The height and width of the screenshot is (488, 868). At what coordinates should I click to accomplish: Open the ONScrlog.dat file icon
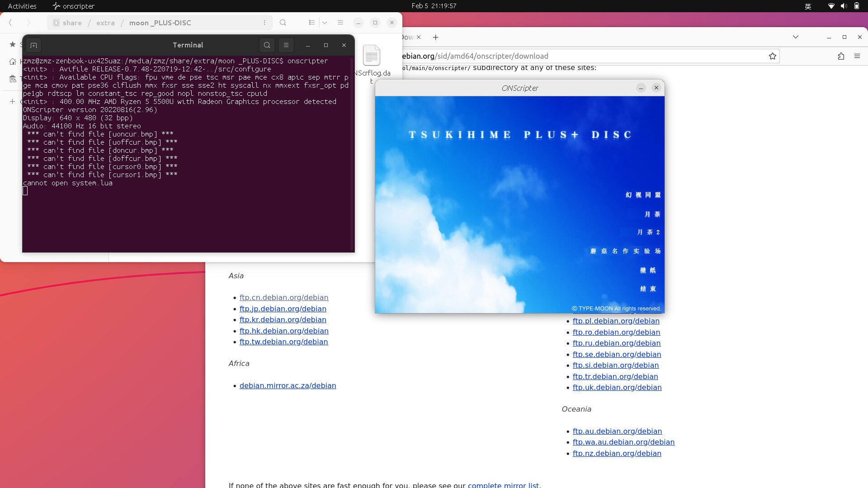click(372, 56)
